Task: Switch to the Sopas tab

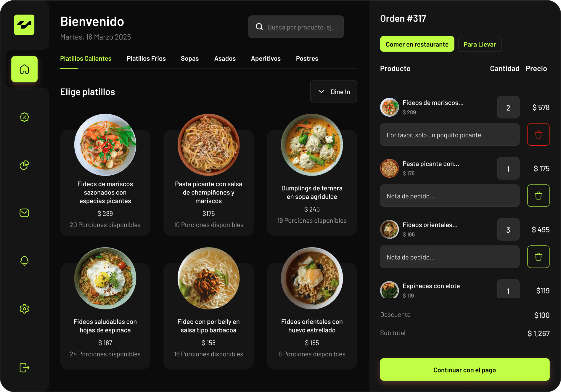Action: pos(190,59)
